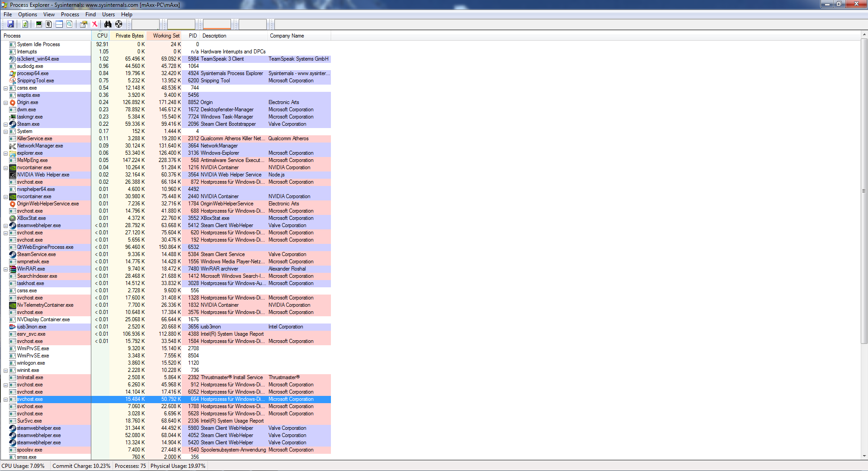Image resolution: width=868 pixels, height=471 pixels.
Task: Click the vertical scrollbar down arrow
Action: coord(864,457)
